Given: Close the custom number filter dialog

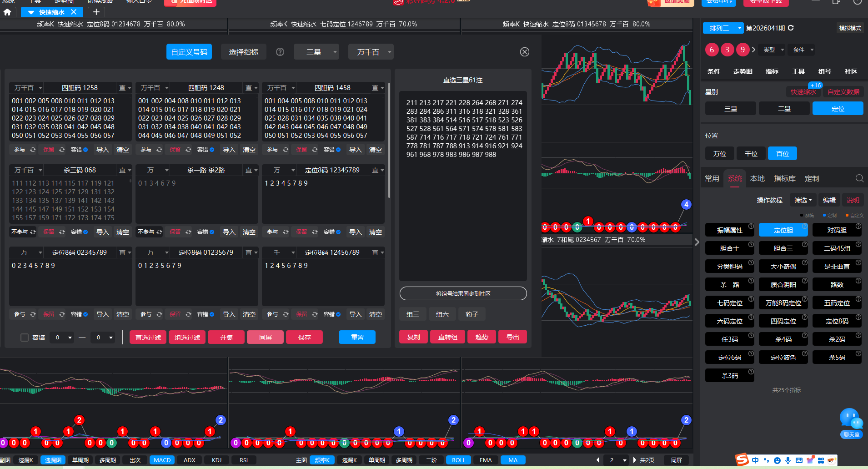Looking at the screenshot, I should 524,52.
